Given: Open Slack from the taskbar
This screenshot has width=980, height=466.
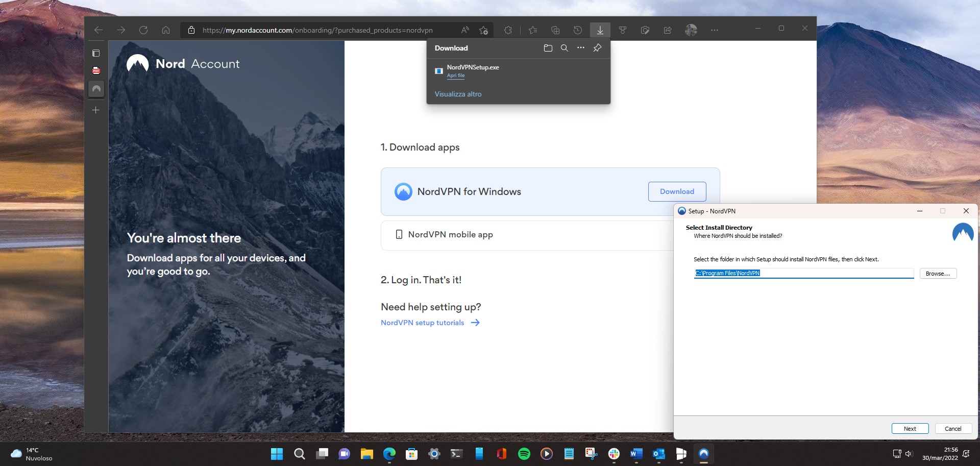Looking at the screenshot, I should 614,454.
